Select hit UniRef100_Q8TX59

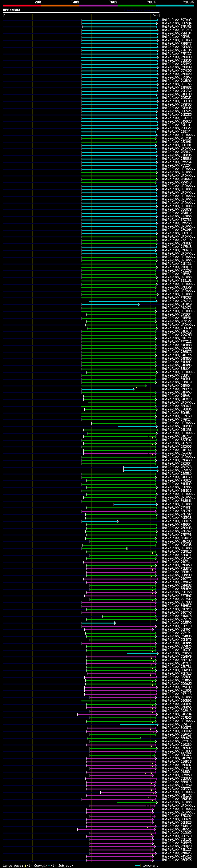pos(177,785)
